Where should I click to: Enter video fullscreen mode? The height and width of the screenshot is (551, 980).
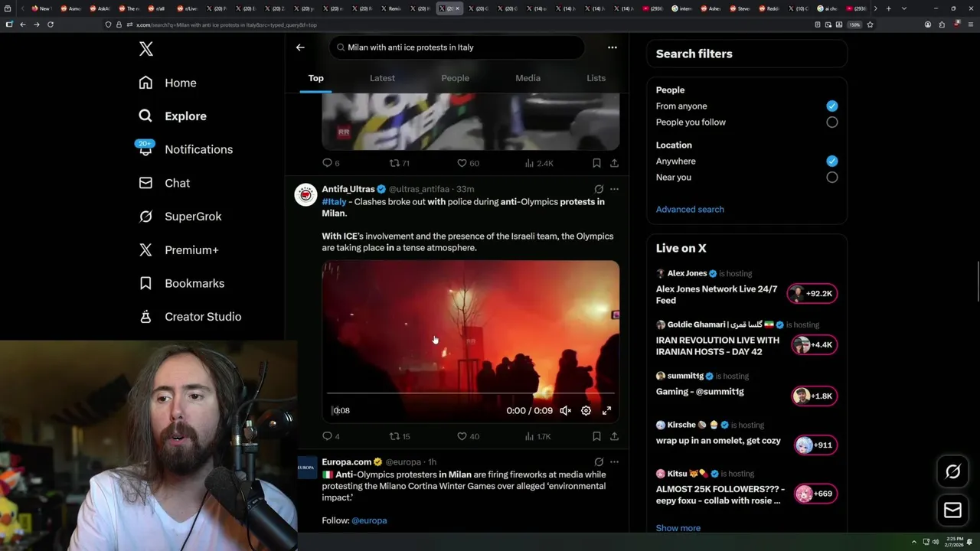[x=606, y=411]
